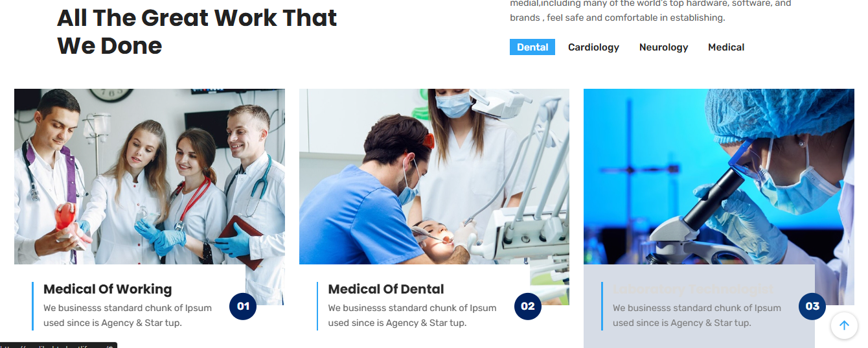
Task: Click description text in Laboratory Technologist card
Action: click(x=697, y=316)
